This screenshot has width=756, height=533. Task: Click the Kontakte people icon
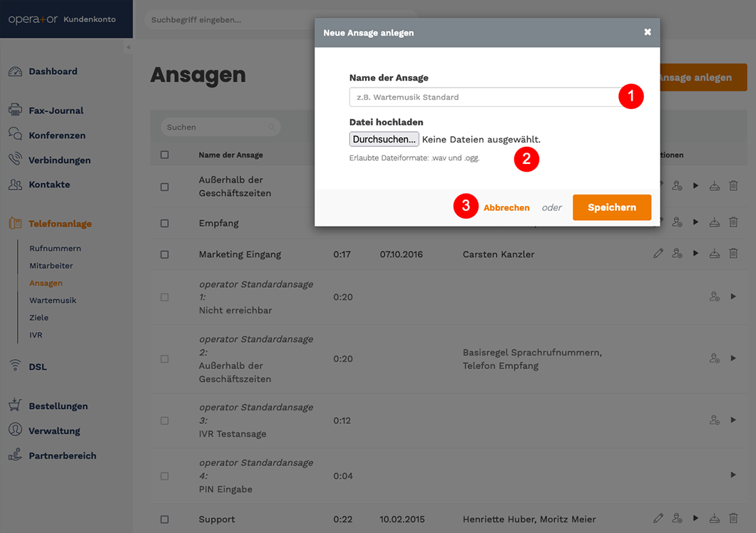point(16,184)
